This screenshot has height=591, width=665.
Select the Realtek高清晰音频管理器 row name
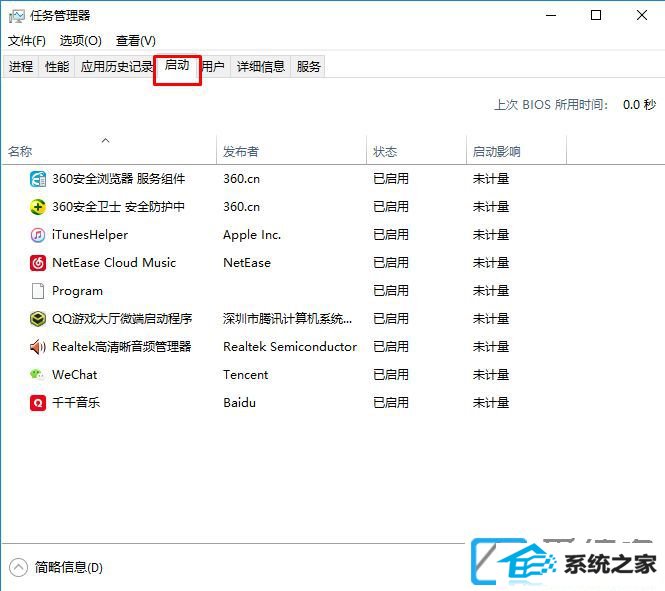pos(122,347)
